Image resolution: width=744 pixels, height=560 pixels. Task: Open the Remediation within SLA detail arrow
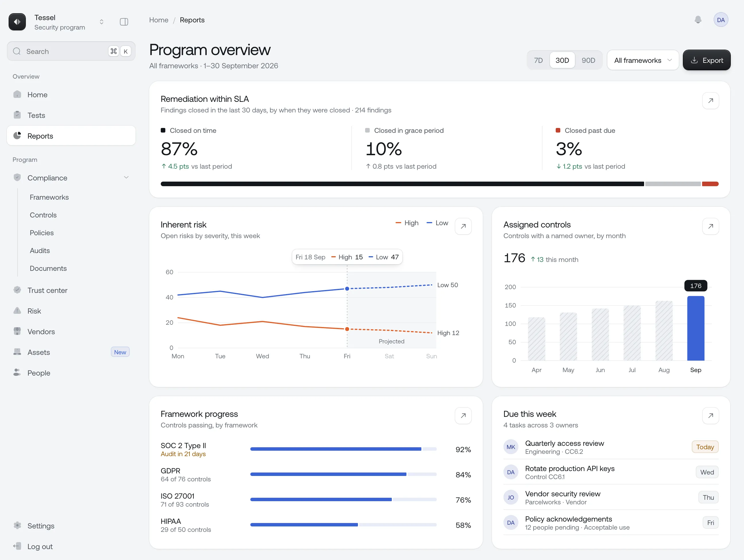pos(710,100)
